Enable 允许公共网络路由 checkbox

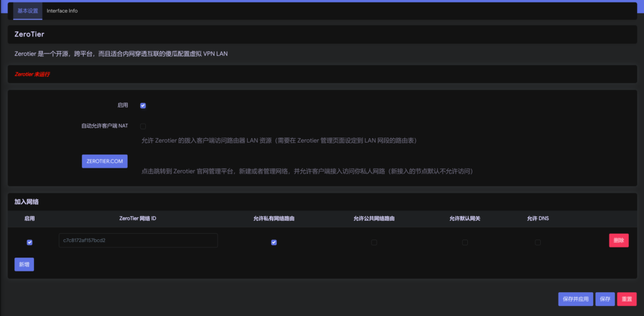pos(374,242)
